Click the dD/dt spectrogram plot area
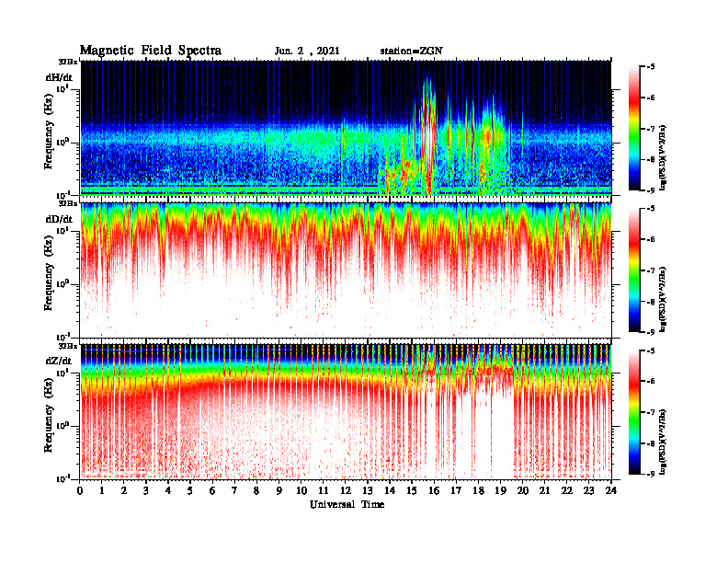Screen dimensions: 728x563 346,270
